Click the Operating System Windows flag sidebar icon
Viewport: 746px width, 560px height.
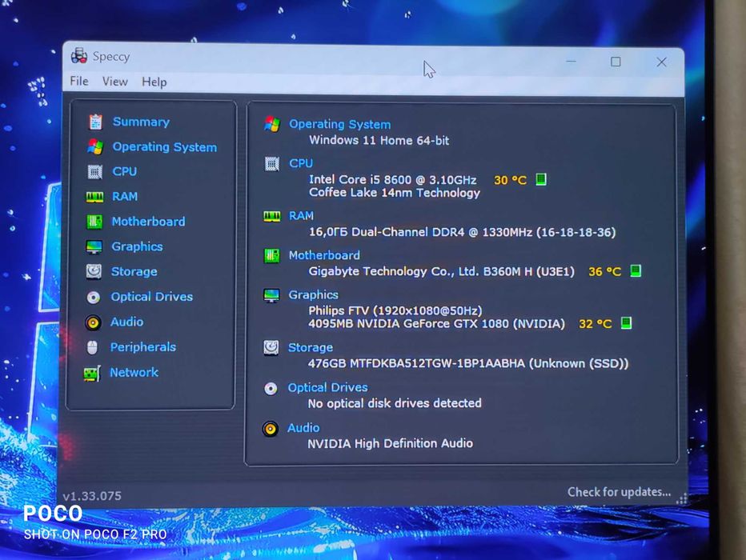pos(95,147)
